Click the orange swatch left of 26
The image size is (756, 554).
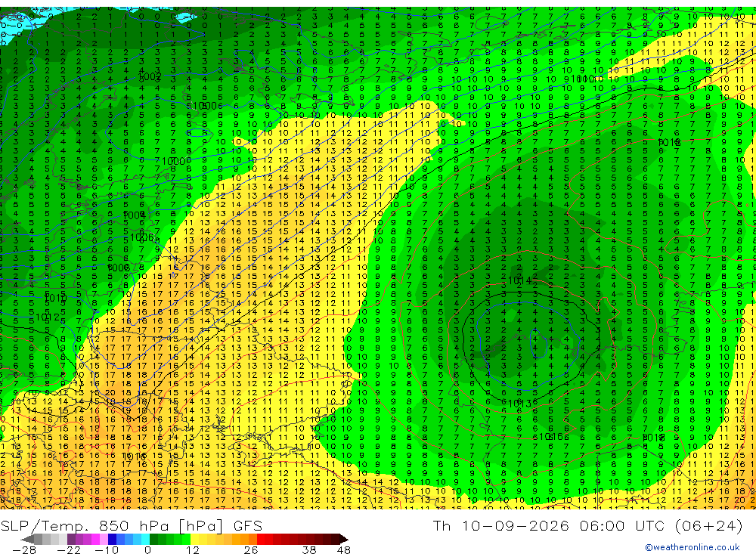pos(253,539)
